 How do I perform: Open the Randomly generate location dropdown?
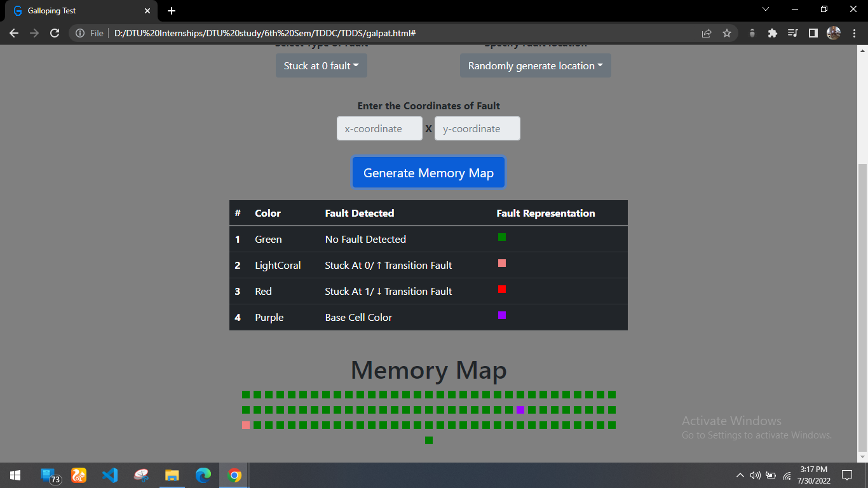tap(535, 65)
